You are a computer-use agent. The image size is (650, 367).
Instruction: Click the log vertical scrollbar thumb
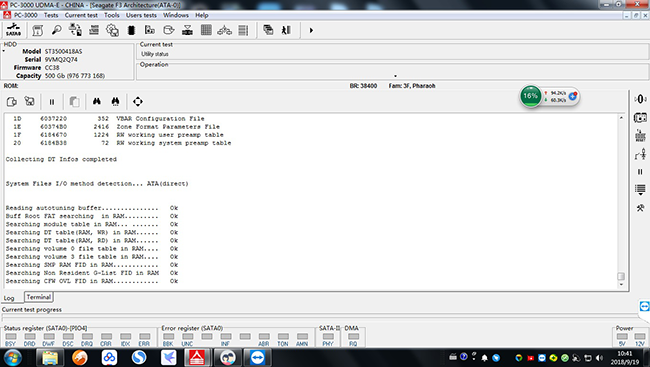(x=621, y=276)
